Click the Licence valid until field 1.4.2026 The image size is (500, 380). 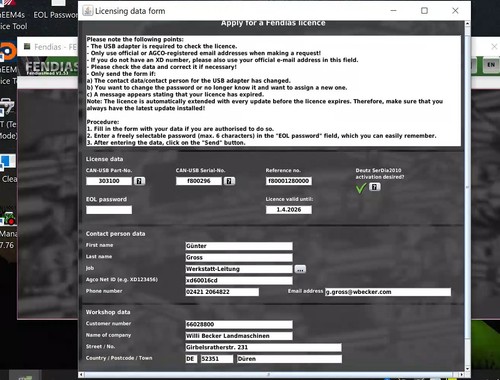289,210
